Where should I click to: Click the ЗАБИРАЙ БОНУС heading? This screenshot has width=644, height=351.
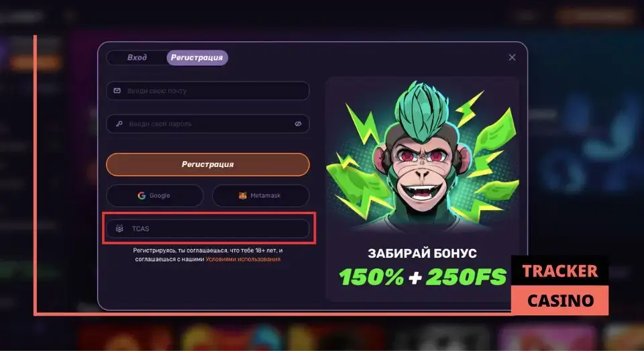(422, 253)
